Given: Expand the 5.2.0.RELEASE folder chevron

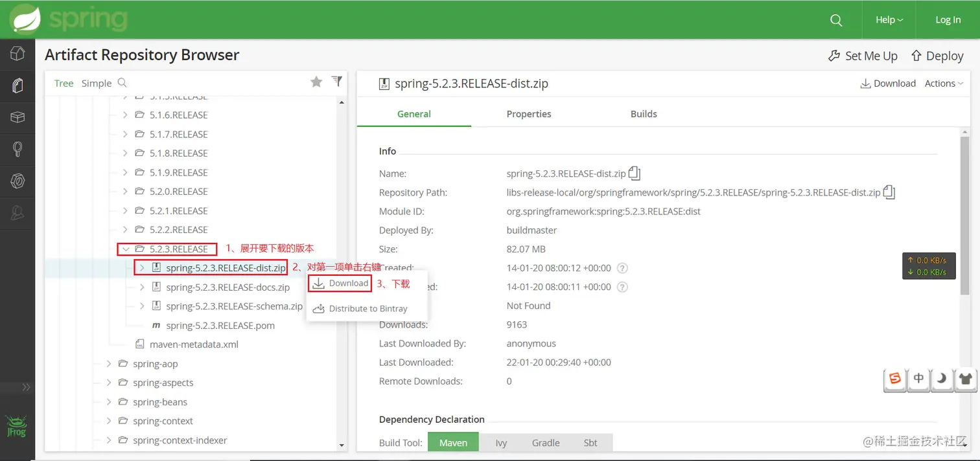Looking at the screenshot, I should pyautogui.click(x=125, y=192).
